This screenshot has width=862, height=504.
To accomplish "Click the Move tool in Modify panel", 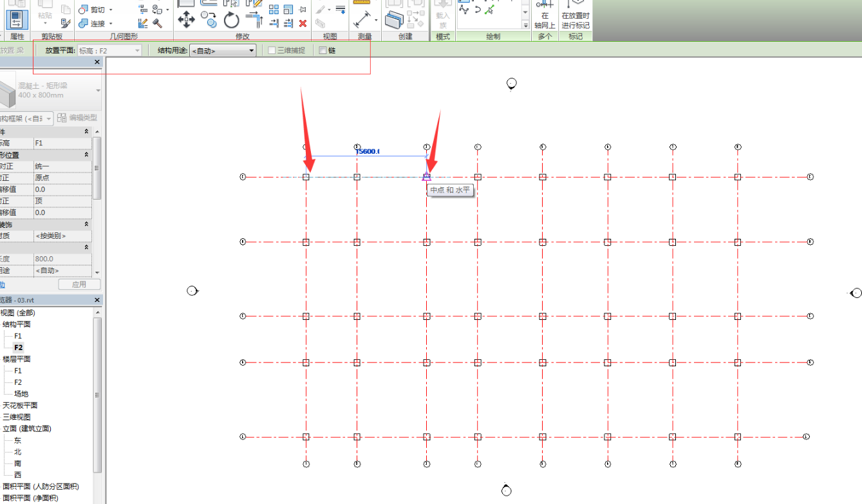I will [186, 20].
